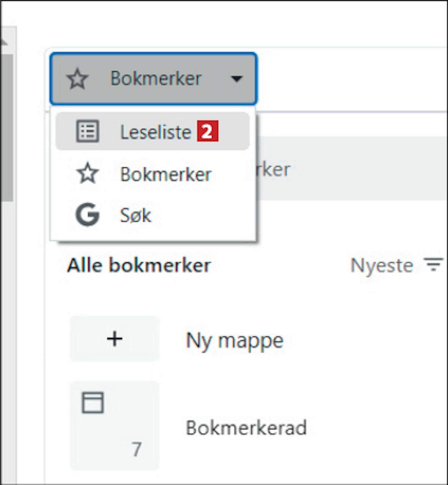The height and width of the screenshot is (485, 448).
Task: Open the Bokmerkerad folder
Action: coord(246,427)
